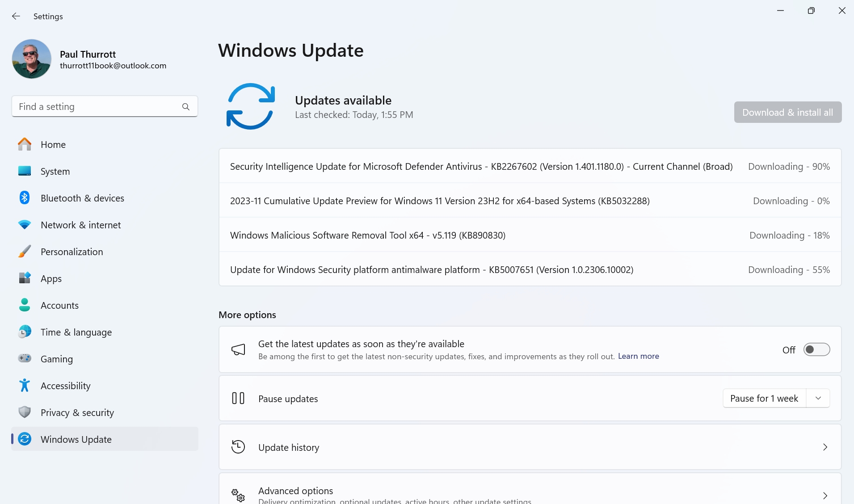Click the Network Wi-Fi icon

click(25, 225)
